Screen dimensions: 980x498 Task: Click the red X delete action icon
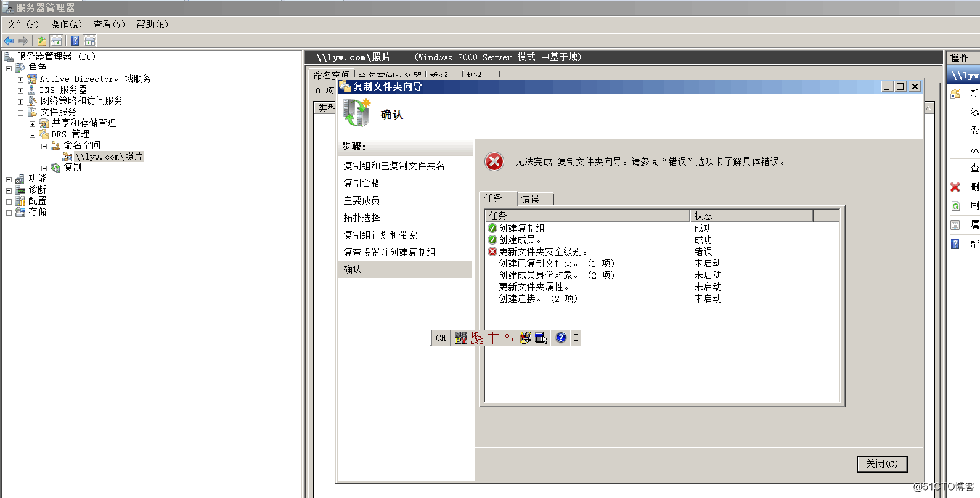pos(955,187)
